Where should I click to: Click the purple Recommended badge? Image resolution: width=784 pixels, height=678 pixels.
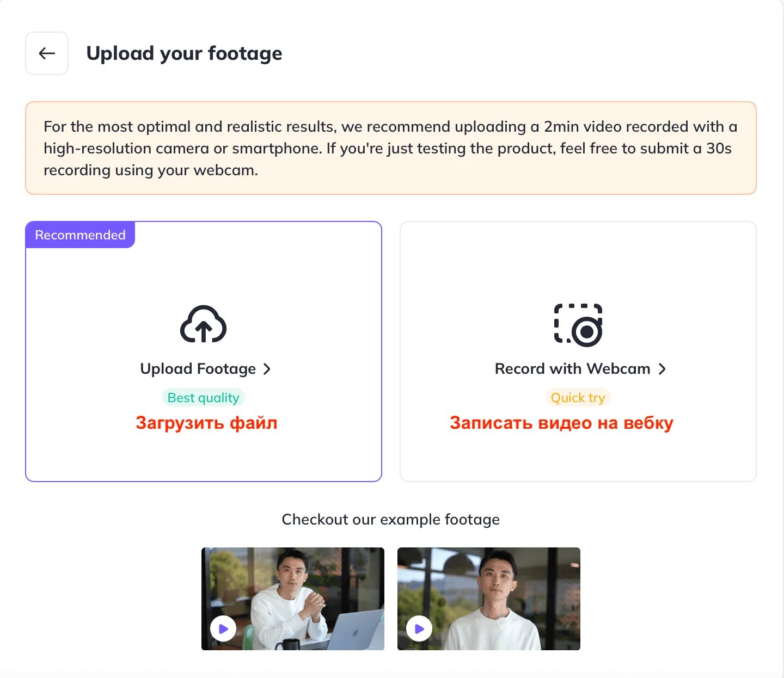point(80,235)
